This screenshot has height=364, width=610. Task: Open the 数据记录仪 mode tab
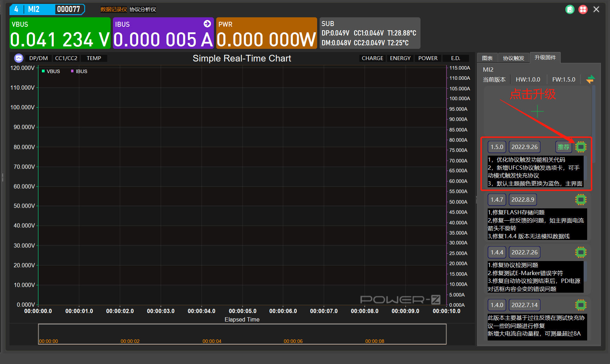pos(114,9)
